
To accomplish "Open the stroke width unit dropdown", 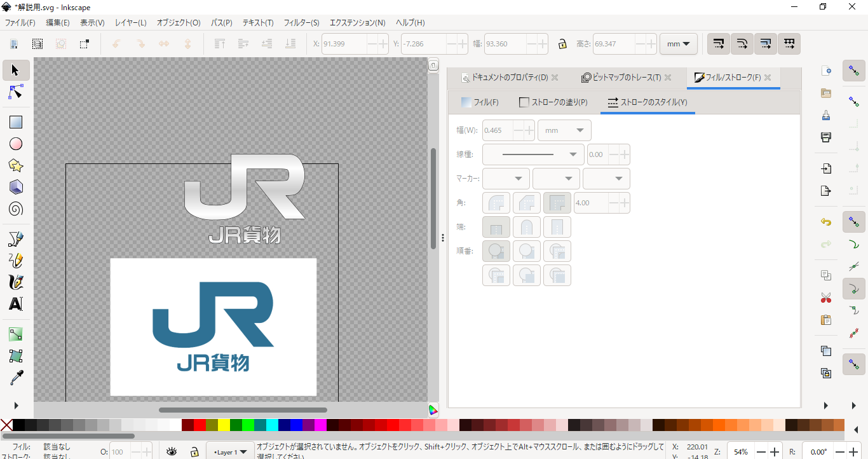I will tap(564, 130).
